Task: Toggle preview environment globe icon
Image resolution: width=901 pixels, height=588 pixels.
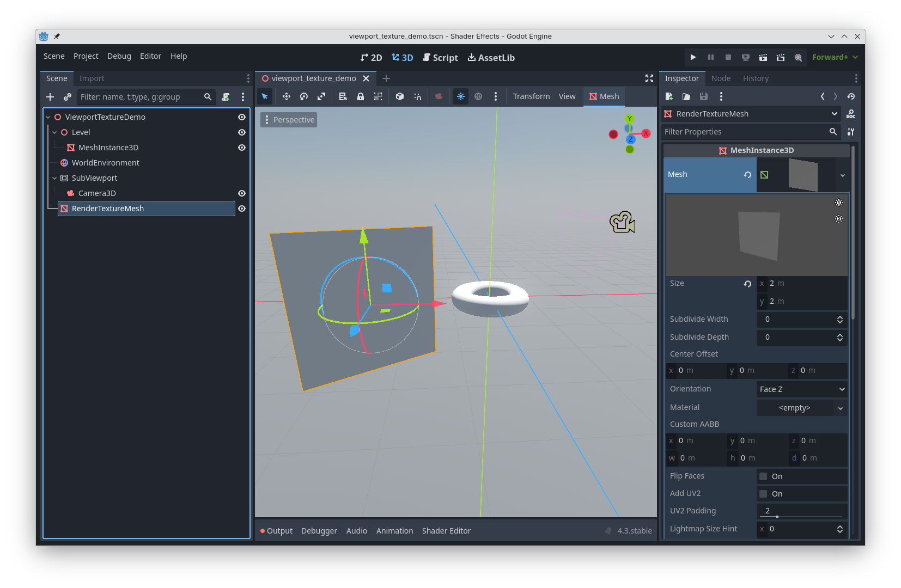Action: (x=478, y=96)
